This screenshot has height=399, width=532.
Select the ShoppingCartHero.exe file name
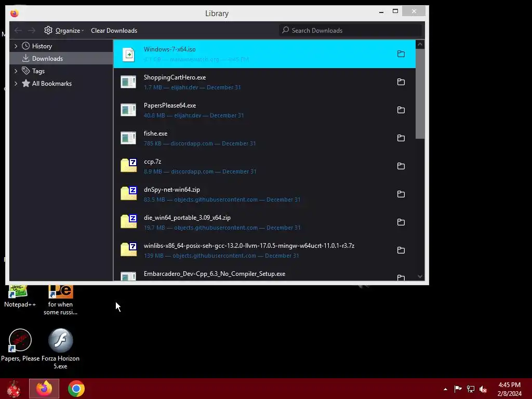(175, 77)
